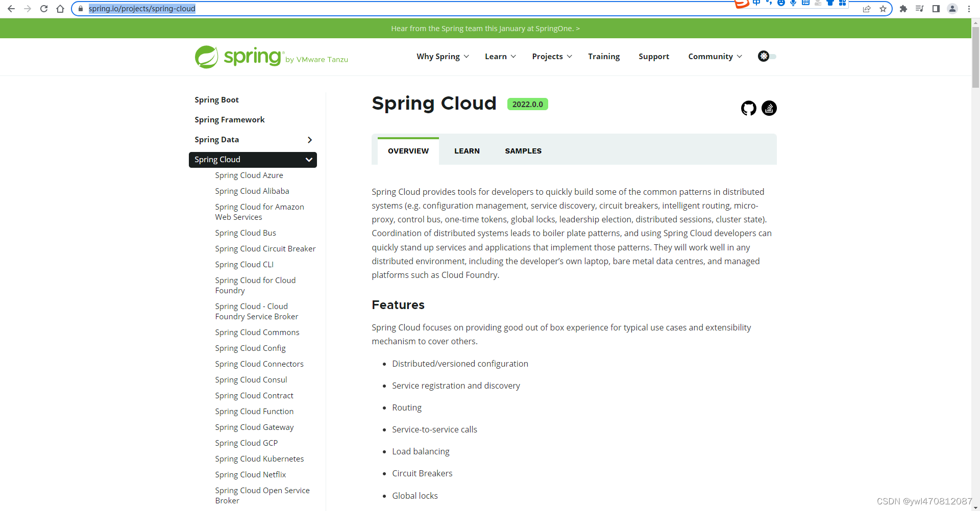980x511 pixels.
Task: Open Spring Cloud Gateway link
Action: 254,427
